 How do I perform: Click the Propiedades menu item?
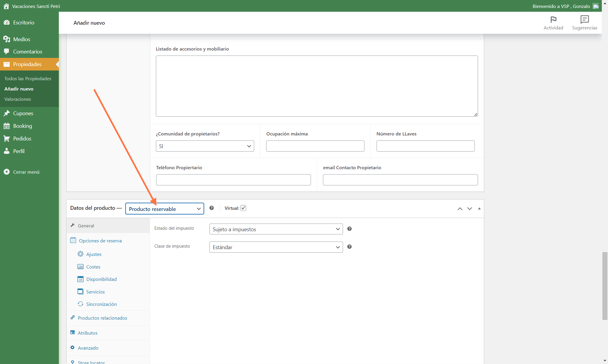[x=29, y=64]
